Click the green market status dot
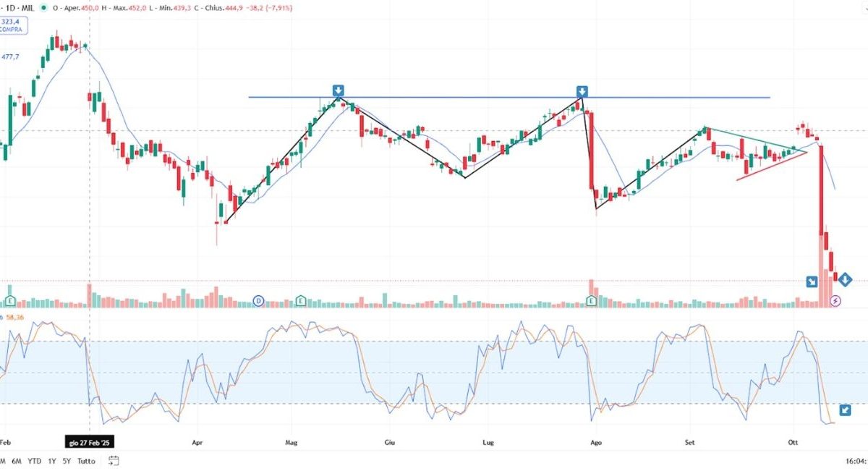This screenshot has height=471, width=868. click(45, 8)
